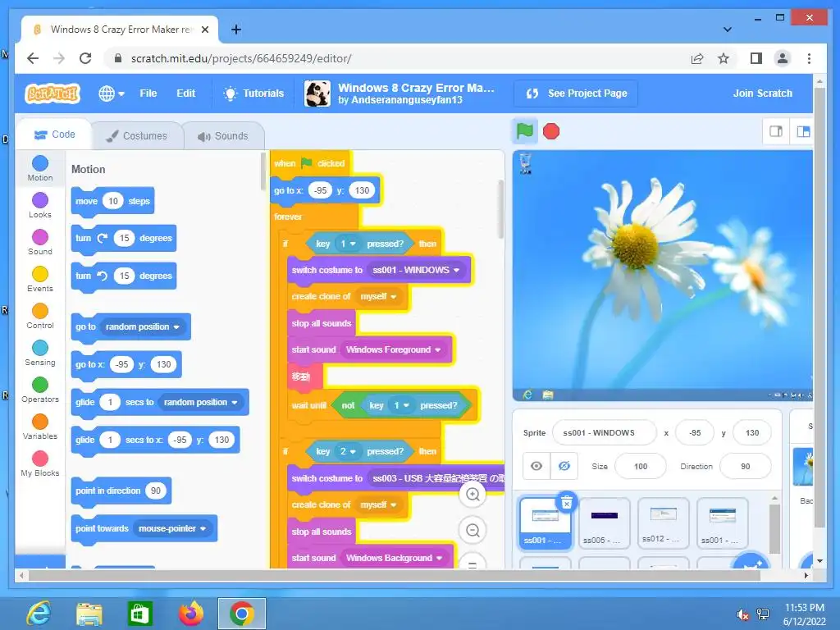Open author avatar next to project title

pyautogui.click(x=317, y=94)
